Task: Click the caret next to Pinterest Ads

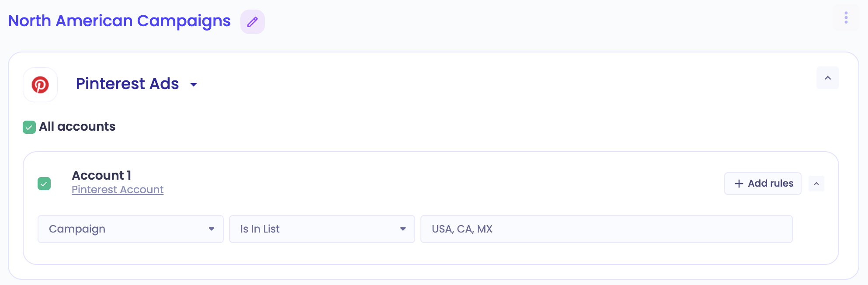Action: (x=194, y=85)
